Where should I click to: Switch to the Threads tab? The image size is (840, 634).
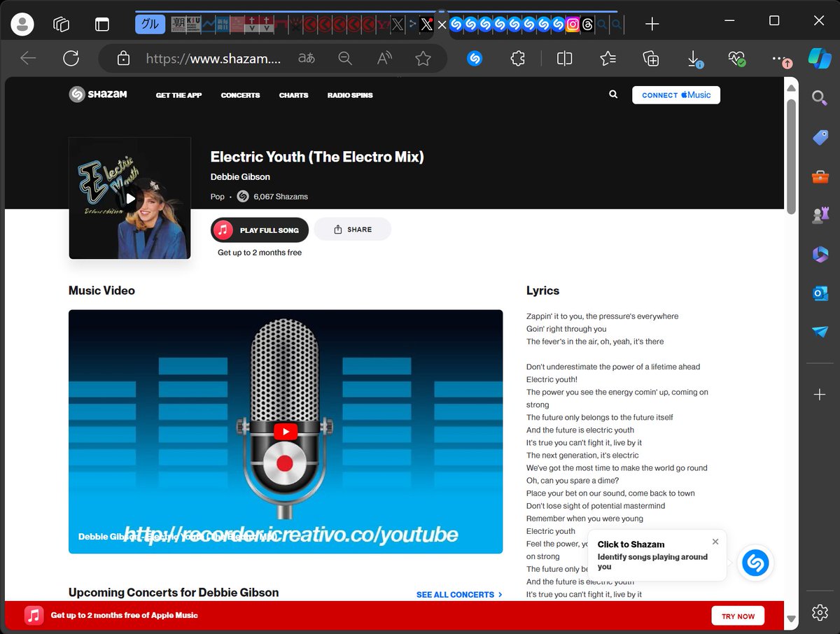point(588,24)
